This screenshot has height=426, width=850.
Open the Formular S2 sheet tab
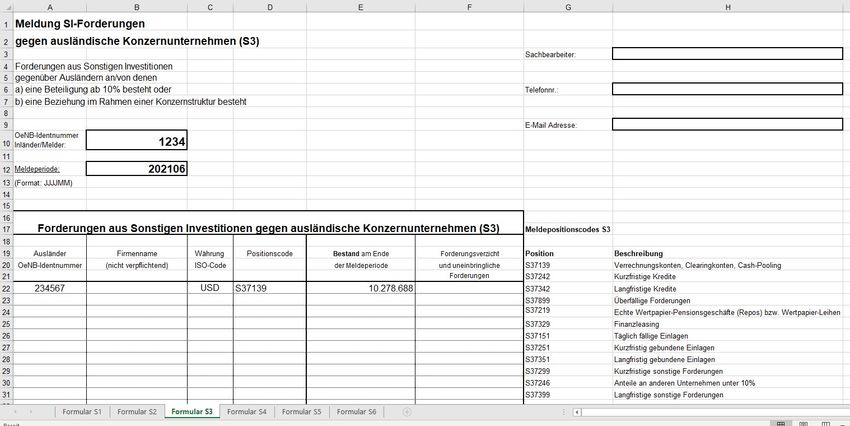click(136, 411)
